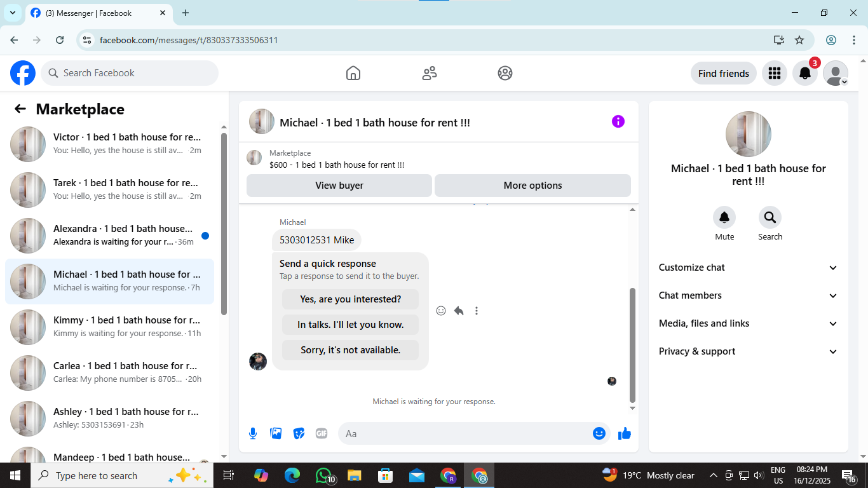
Task: Open the Home feed icon
Action: coord(353,73)
